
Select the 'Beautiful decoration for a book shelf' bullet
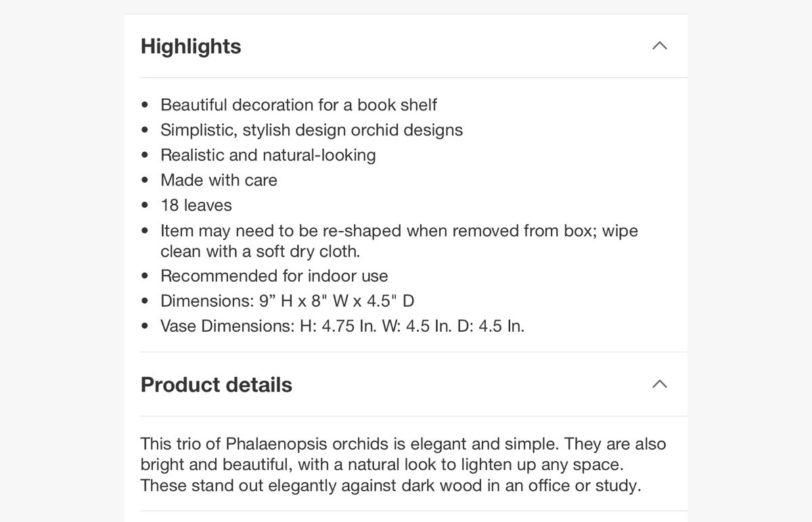298,105
